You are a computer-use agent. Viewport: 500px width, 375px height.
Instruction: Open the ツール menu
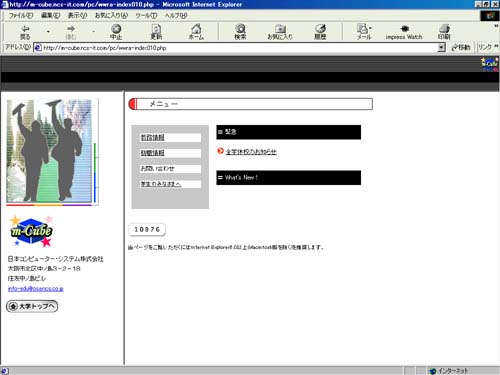(146, 15)
